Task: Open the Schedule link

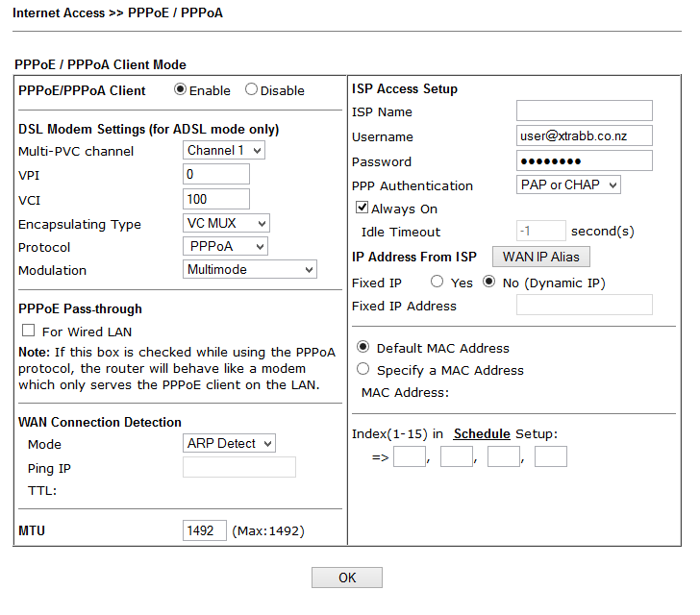Action: coord(482,433)
